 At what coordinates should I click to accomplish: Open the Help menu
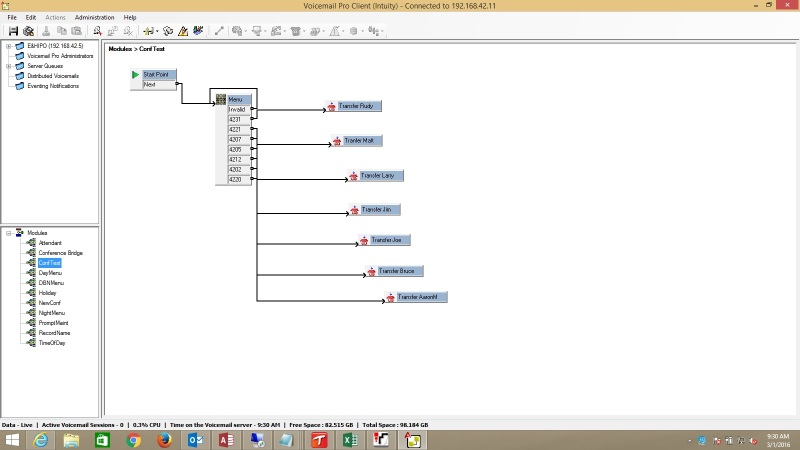tap(130, 17)
